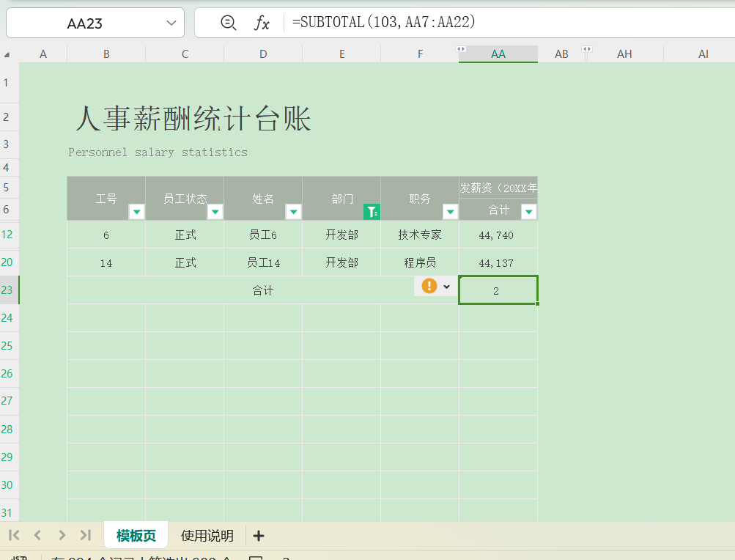This screenshot has height=560, width=735.
Task: Select column AA header
Action: click(x=498, y=54)
